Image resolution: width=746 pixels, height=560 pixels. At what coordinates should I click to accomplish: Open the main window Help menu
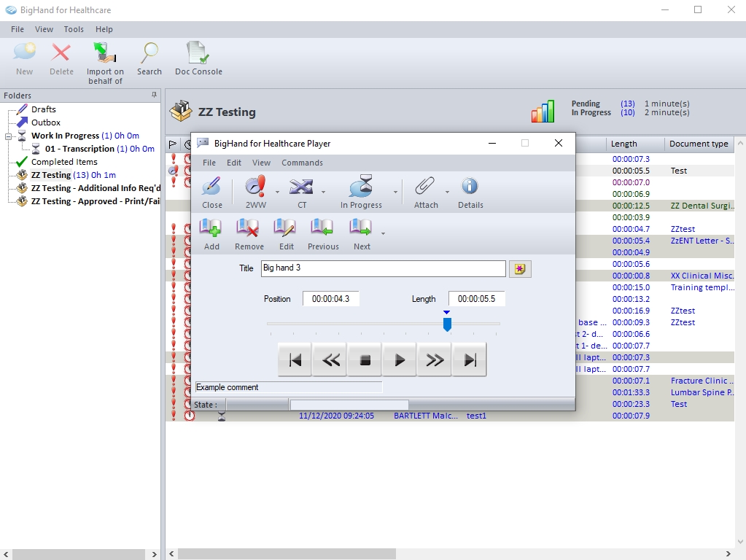click(x=104, y=29)
